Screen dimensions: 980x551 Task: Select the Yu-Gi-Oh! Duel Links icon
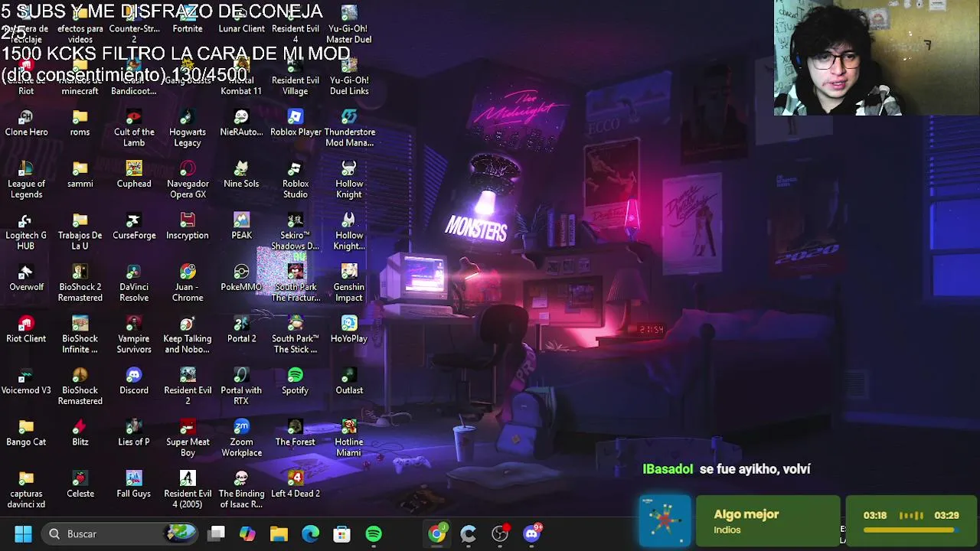point(349,77)
